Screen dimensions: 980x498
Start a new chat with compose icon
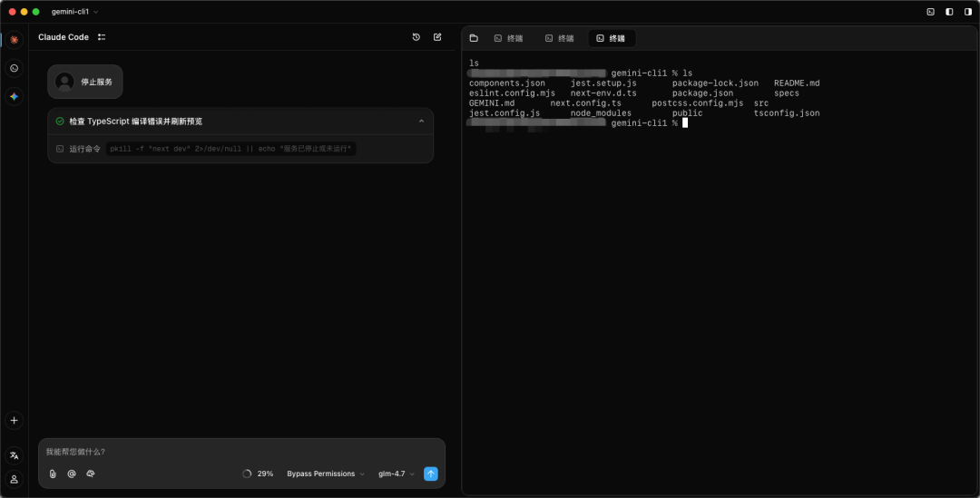point(437,37)
